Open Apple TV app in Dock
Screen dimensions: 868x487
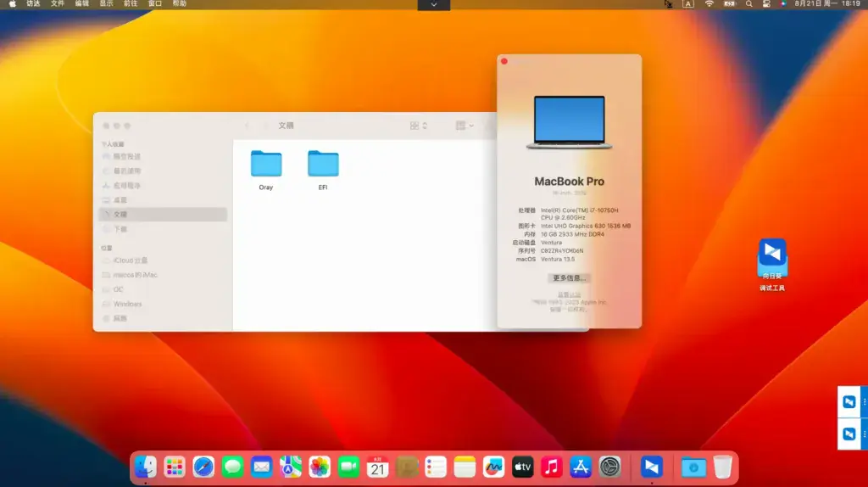pyautogui.click(x=522, y=467)
